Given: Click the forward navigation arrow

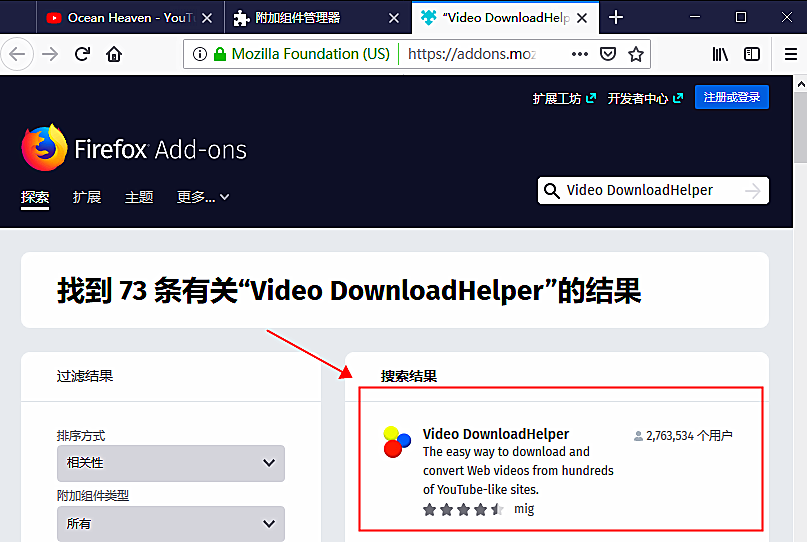Looking at the screenshot, I should [x=50, y=54].
